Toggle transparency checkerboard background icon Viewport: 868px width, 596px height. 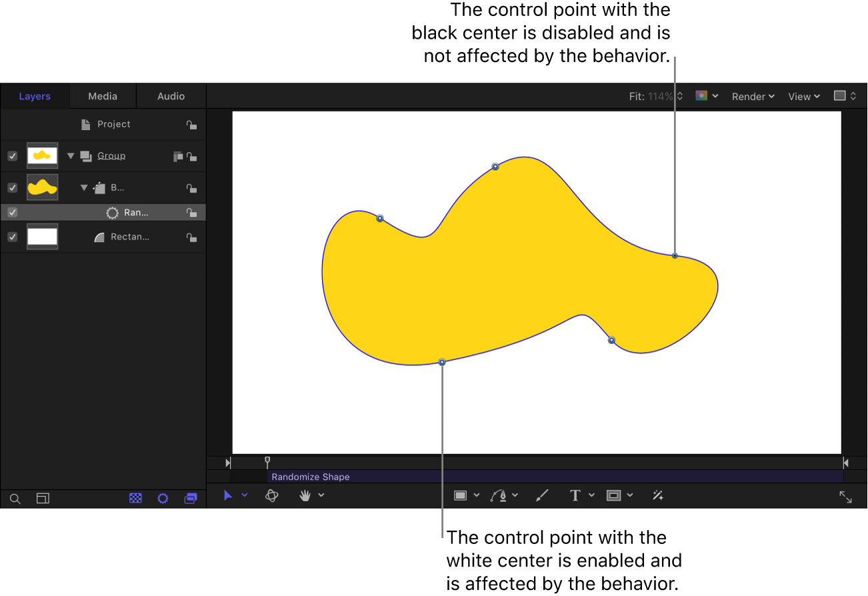[135, 498]
